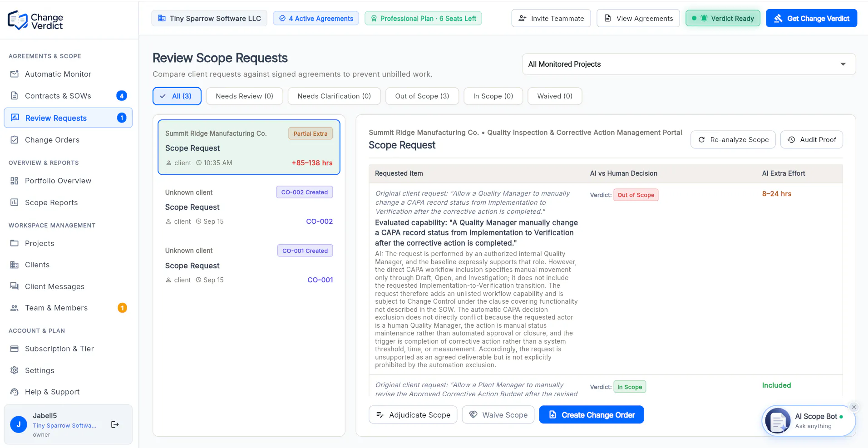
Task: Click Team & Members badge count 1
Action: pyautogui.click(x=122, y=308)
